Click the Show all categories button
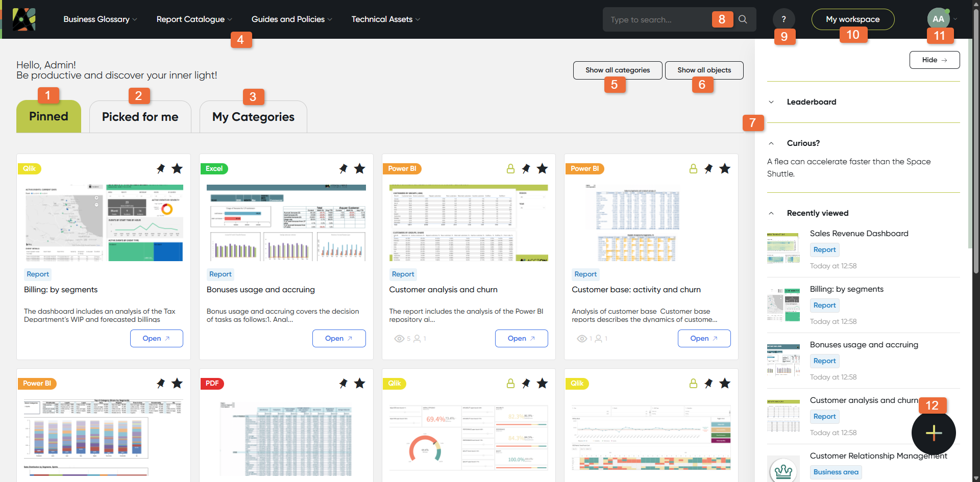 point(618,70)
